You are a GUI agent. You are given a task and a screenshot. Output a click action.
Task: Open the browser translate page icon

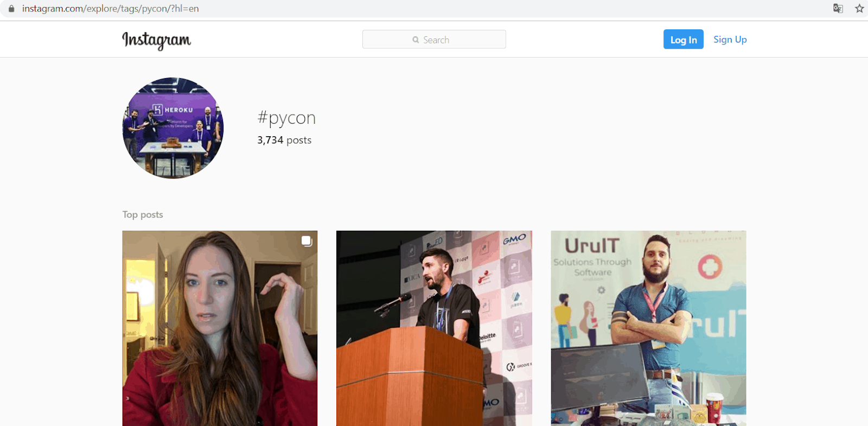pyautogui.click(x=838, y=9)
